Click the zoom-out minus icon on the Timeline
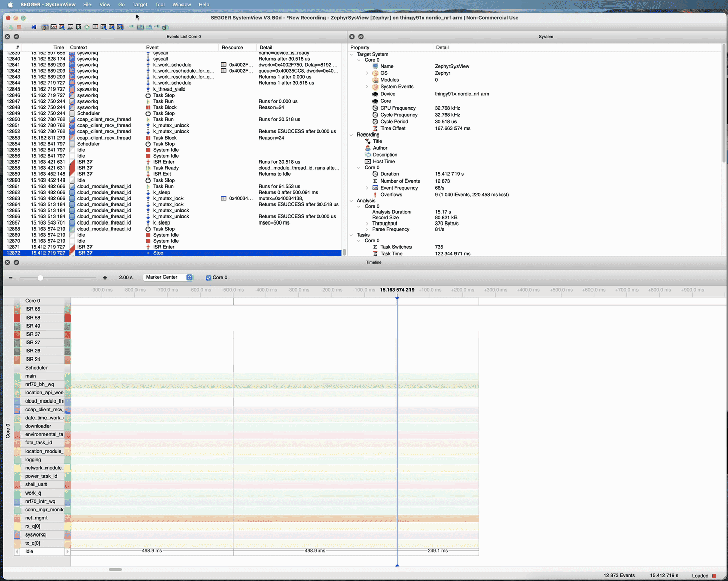 point(10,277)
